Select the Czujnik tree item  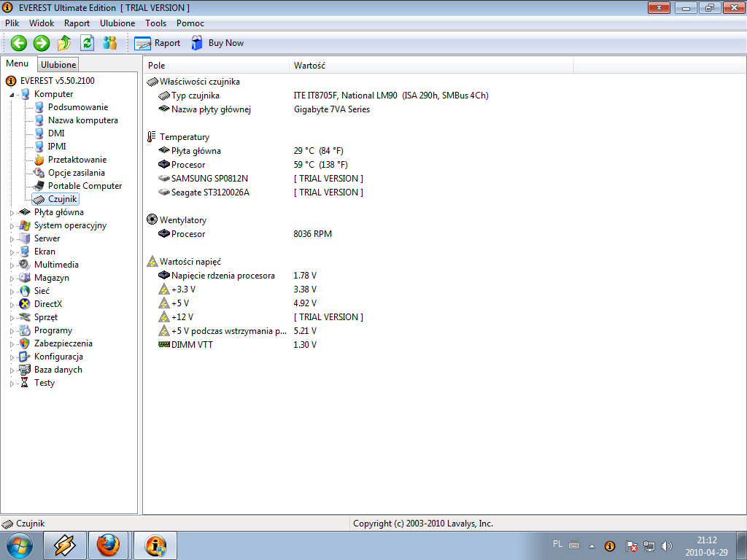(55, 199)
